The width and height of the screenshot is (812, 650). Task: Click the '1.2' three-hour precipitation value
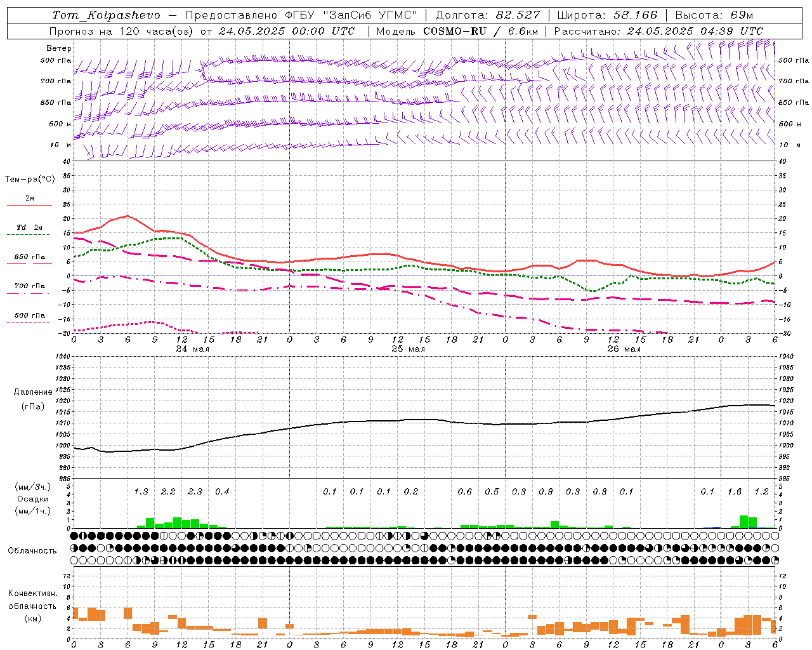pyautogui.click(x=761, y=492)
